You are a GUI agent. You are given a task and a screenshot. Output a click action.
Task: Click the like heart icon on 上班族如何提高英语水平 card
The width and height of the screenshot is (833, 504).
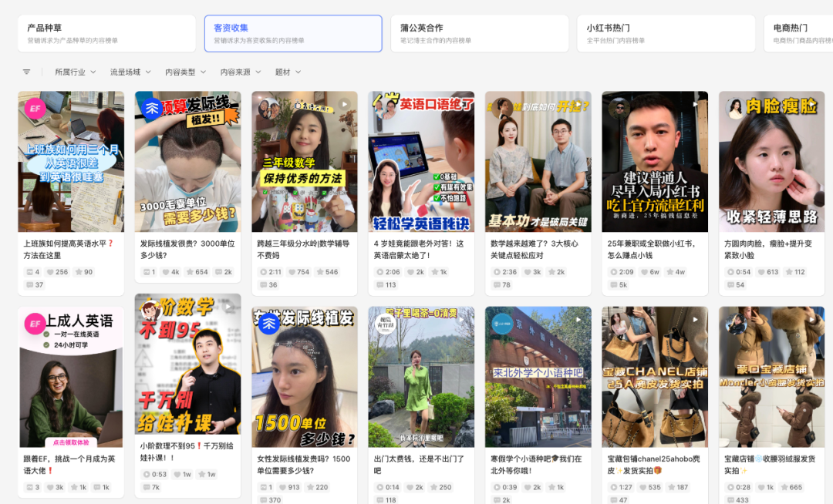(x=50, y=271)
